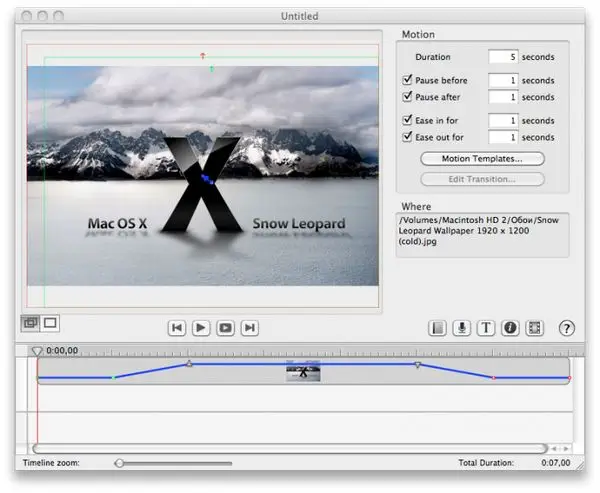
Task: Open the help question mark button
Action: coord(566,328)
